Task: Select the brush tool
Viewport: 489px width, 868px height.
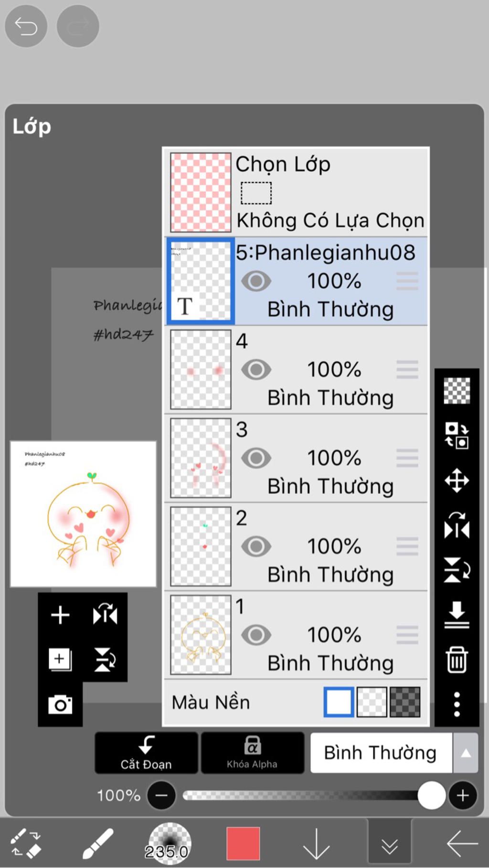Action: click(98, 844)
